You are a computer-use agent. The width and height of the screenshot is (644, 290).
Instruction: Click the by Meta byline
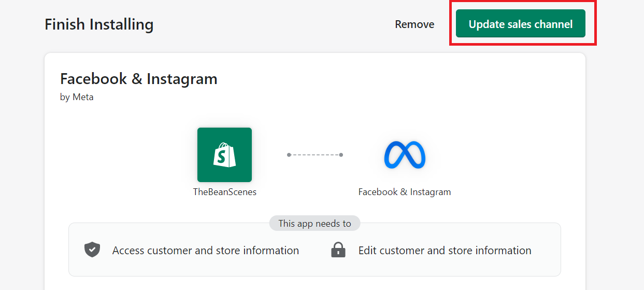(77, 97)
